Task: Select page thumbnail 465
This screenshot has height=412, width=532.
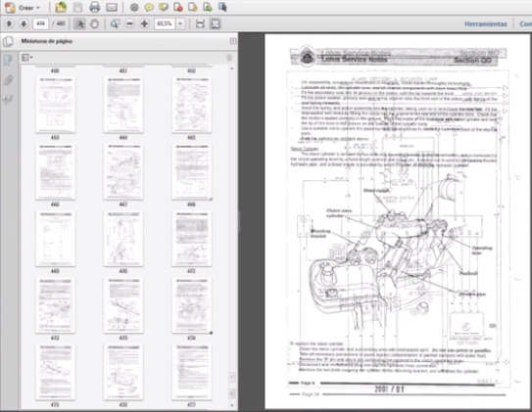Action: 192,105
